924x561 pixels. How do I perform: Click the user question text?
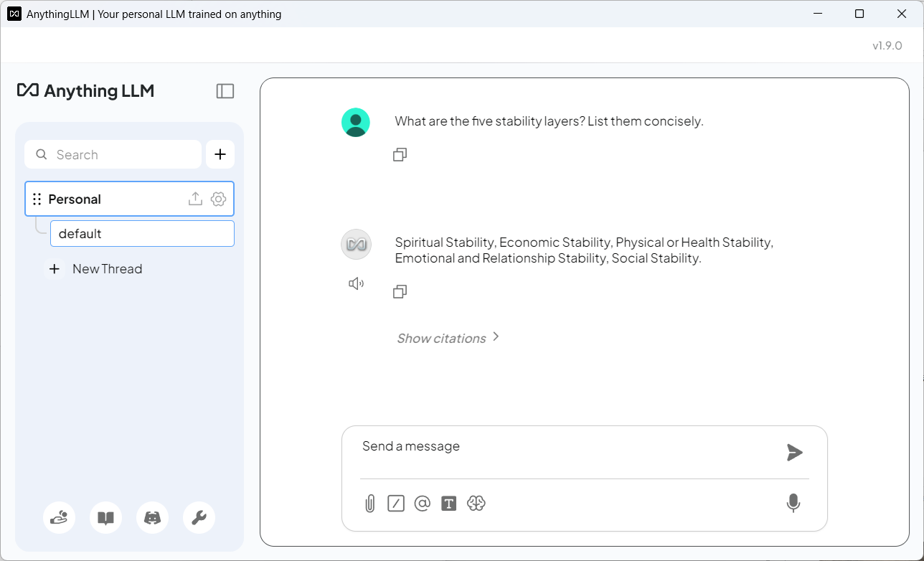click(549, 121)
